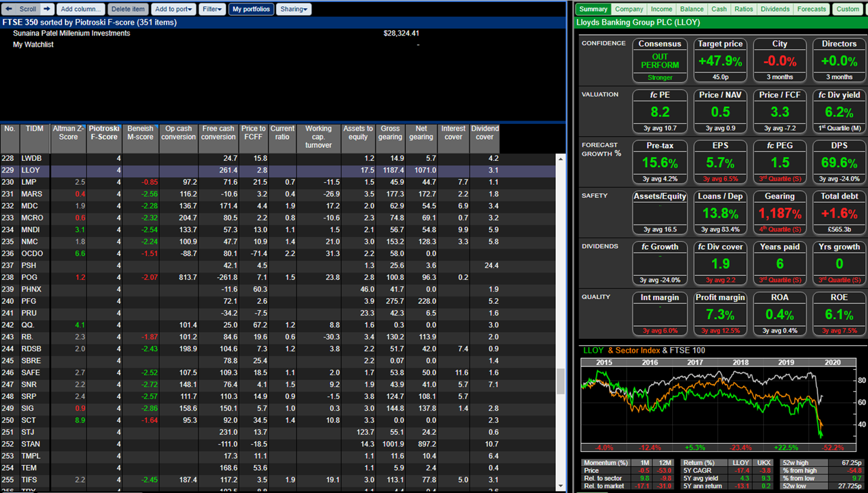Viewport: 868px width, 493px height.
Task: Switch to the Summary tab
Action: tap(593, 9)
